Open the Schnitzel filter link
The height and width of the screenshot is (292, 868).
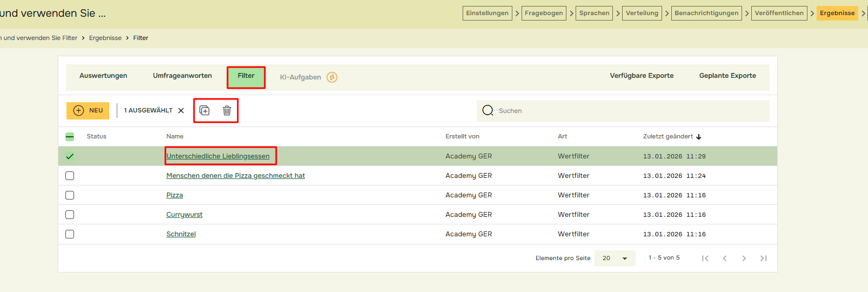[181, 234]
